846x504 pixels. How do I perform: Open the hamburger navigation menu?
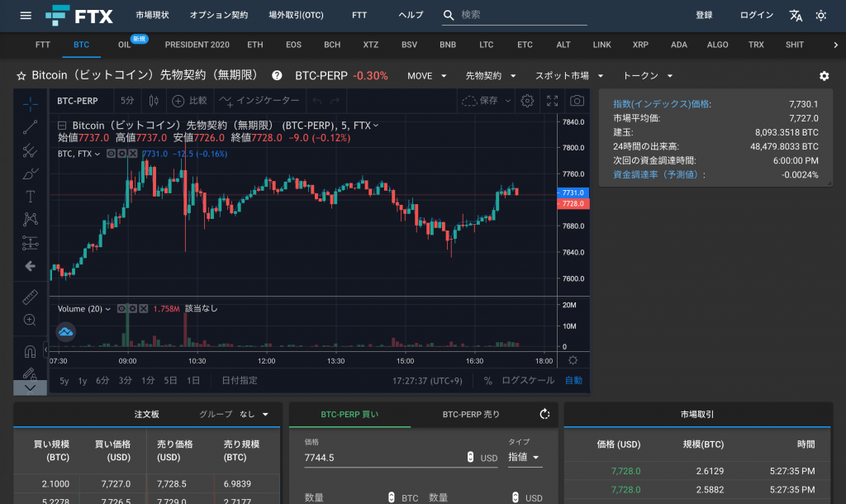coord(26,15)
